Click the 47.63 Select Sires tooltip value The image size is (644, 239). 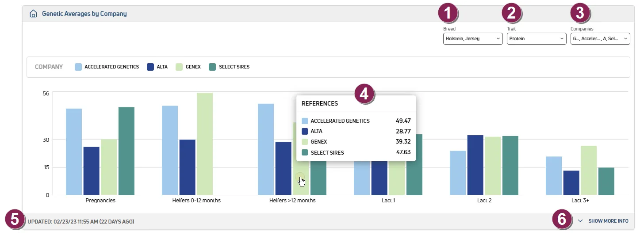403,152
